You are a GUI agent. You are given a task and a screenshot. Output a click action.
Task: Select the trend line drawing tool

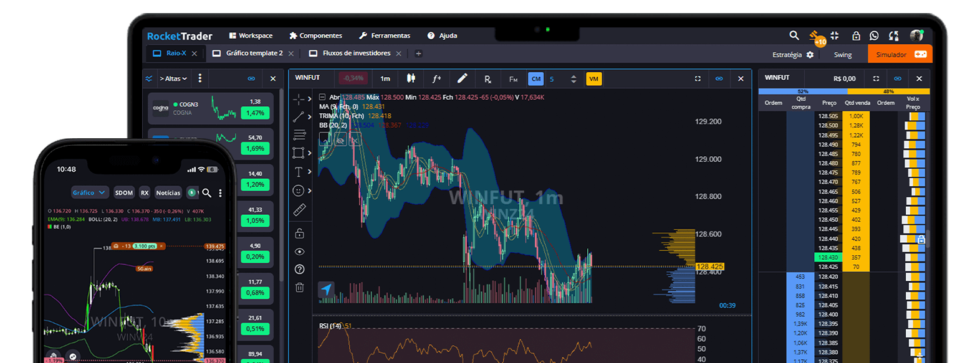pyautogui.click(x=299, y=116)
